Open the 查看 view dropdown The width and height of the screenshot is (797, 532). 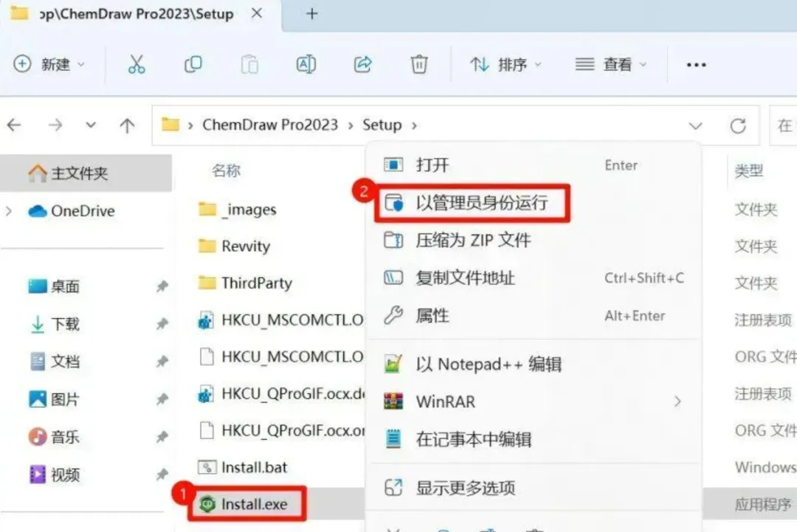pos(611,64)
